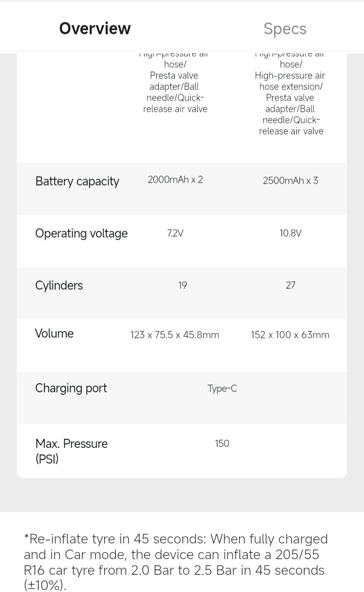Screen dimensions: 364x592
Task: Switch to the Overview tab
Action: (x=95, y=28)
